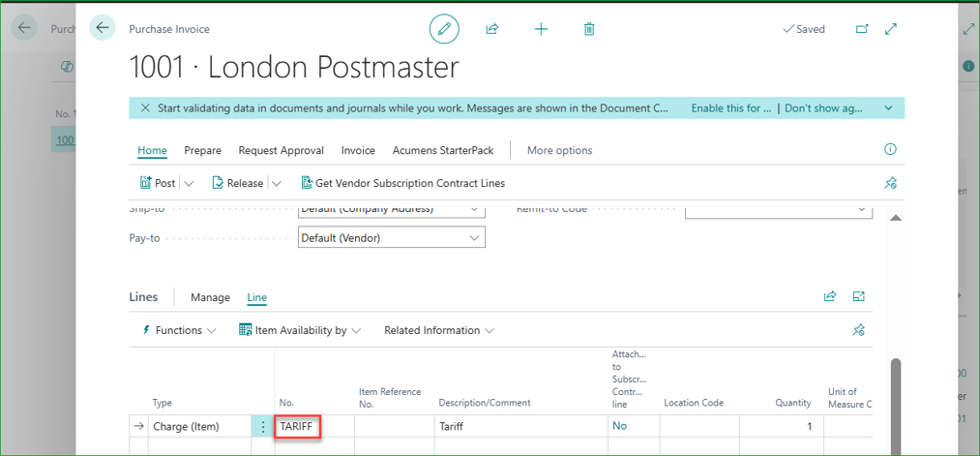
Task: Open Item Availability by dropdown
Action: click(300, 330)
